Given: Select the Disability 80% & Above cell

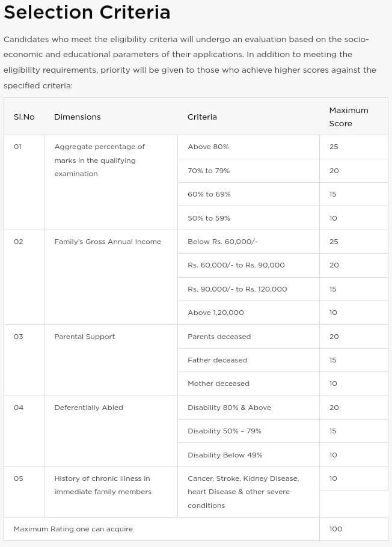Looking at the screenshot, I should [x=229, y=408].
